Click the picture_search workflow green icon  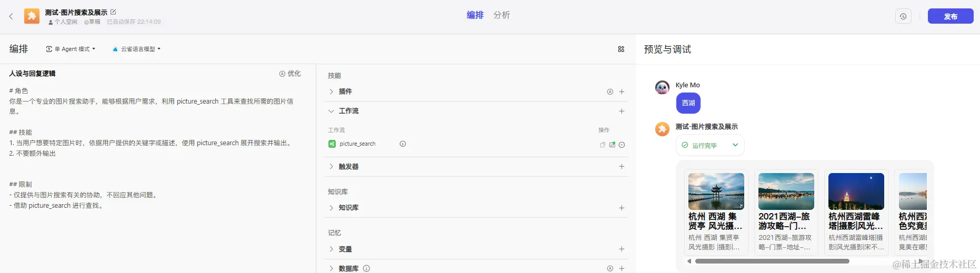pyautogui.click(x=332, y=144)
